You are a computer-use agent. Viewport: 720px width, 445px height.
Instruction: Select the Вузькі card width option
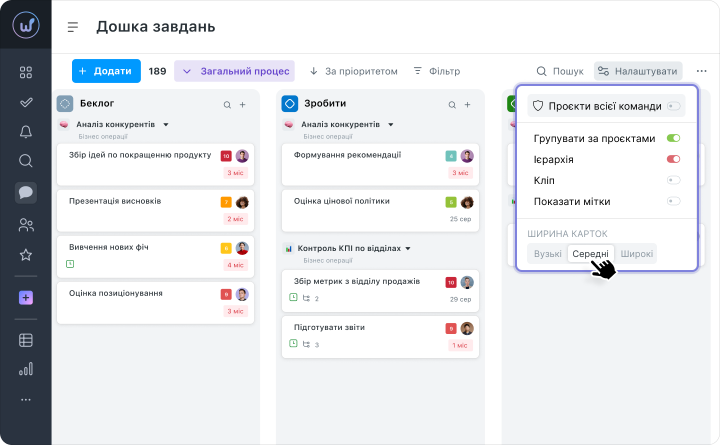coord(547,254)
